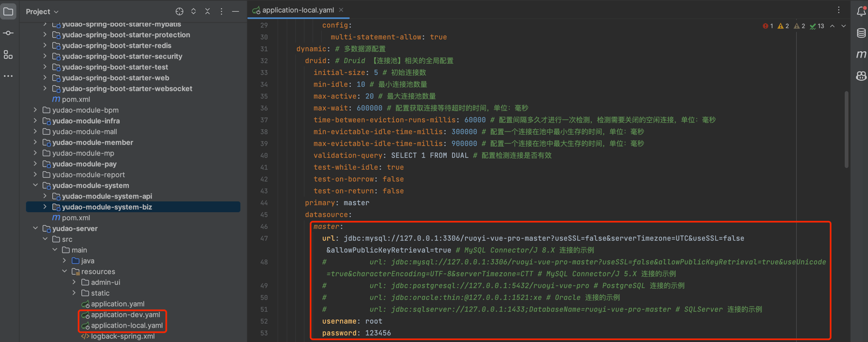This screenshot has height=342, width=868.
Task: Click the locate opened file crosshair icon
Action: (179, 11)
